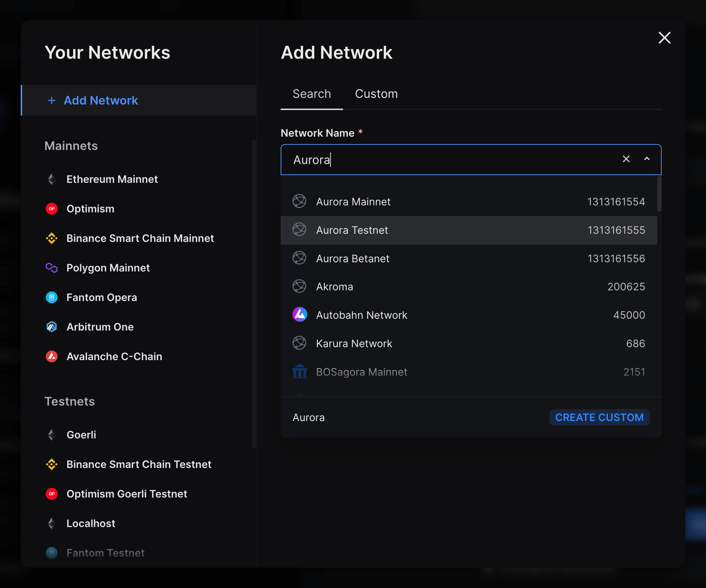
Task: Click the globe icon beside Karura Network
Action: coord(299,343)
